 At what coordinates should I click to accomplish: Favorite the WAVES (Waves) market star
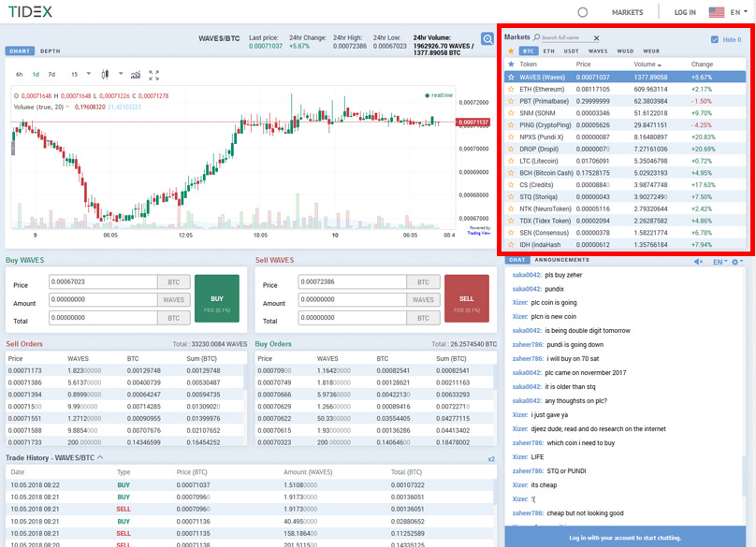pos(511,77)
